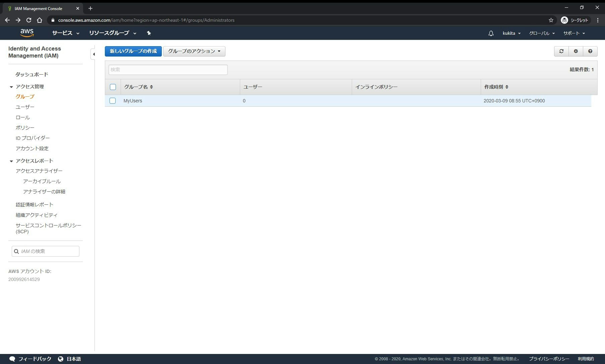
Task: Select ユーザー in sidebar
Action: (x=25, y=107)
